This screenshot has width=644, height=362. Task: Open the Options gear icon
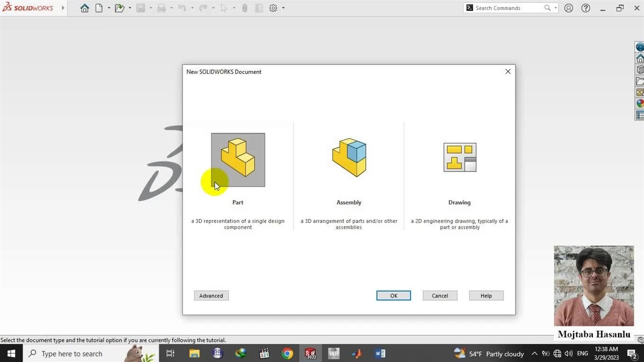tap(273, 8)
